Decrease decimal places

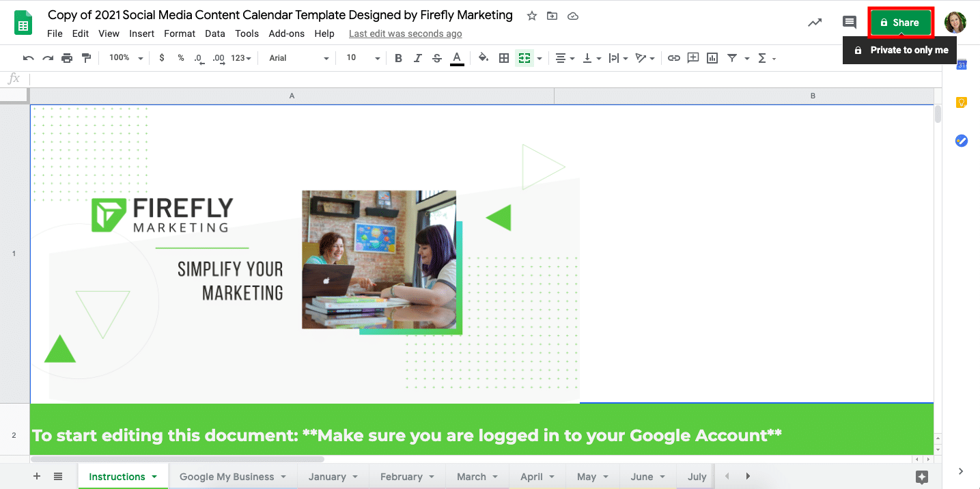tap(199, 58)
